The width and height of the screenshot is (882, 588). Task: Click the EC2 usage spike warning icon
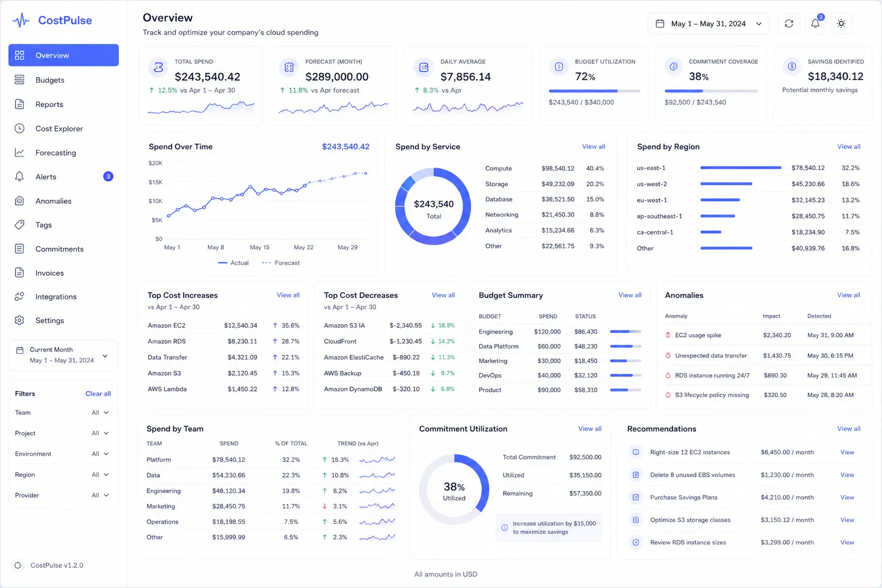[668, 335]
